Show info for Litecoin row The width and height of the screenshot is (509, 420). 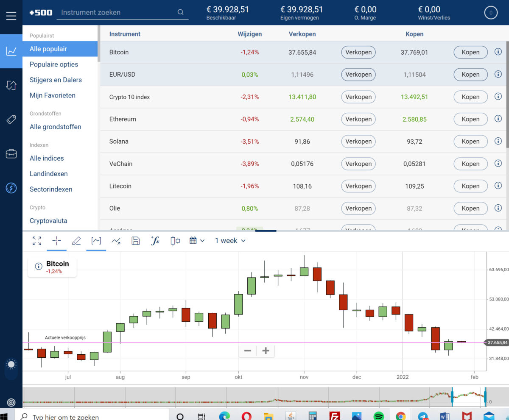tap(498, 186)
